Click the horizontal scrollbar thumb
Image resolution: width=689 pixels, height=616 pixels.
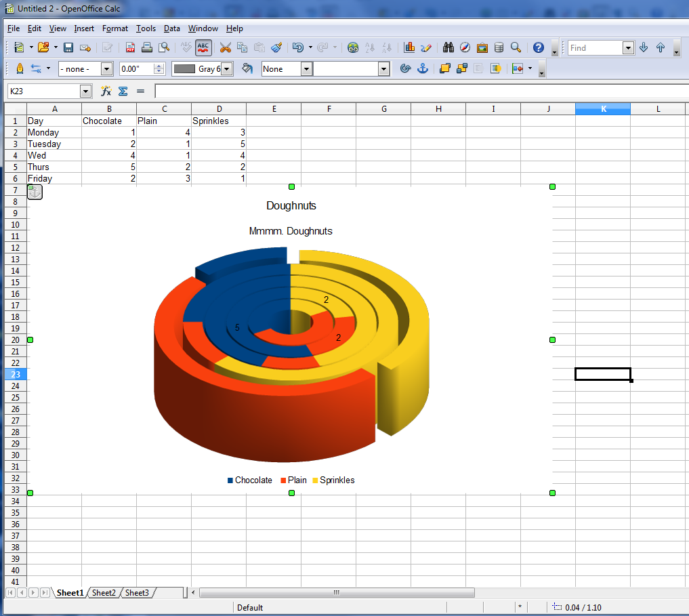pos(337,593)
